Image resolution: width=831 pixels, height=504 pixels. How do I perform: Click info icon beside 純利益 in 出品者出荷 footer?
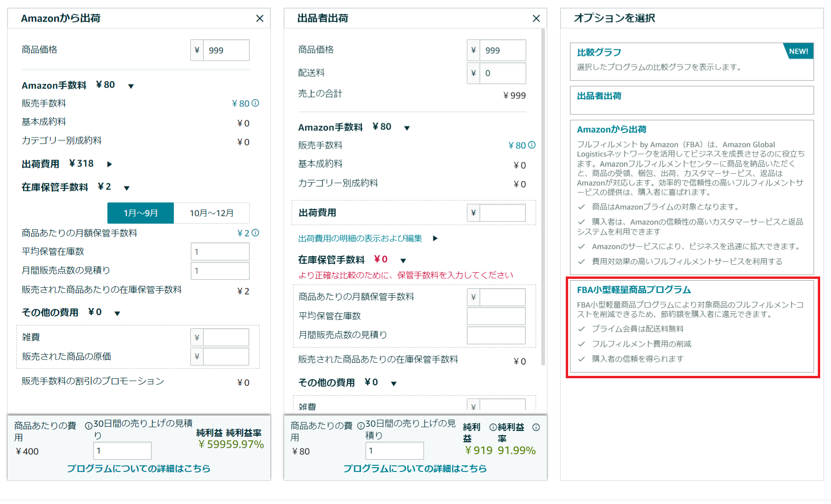(493, 427)
